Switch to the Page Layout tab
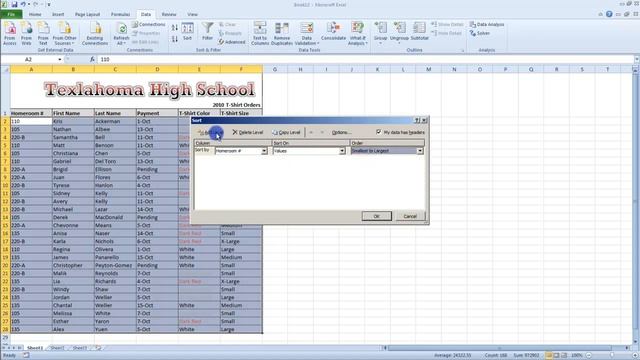 coord(87,14)
